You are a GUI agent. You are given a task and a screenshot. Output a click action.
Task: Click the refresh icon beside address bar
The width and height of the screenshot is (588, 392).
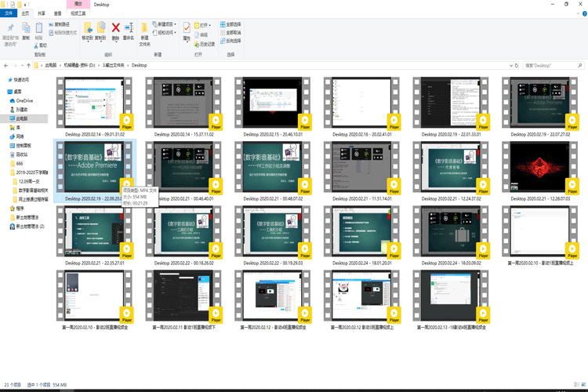pyautogui.click(x=517, y=65)
